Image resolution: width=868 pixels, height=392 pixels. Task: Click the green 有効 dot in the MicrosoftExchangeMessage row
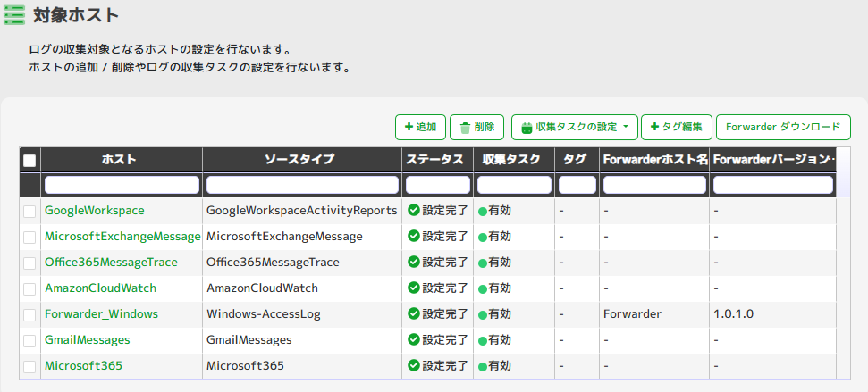(x=482, y=238)
